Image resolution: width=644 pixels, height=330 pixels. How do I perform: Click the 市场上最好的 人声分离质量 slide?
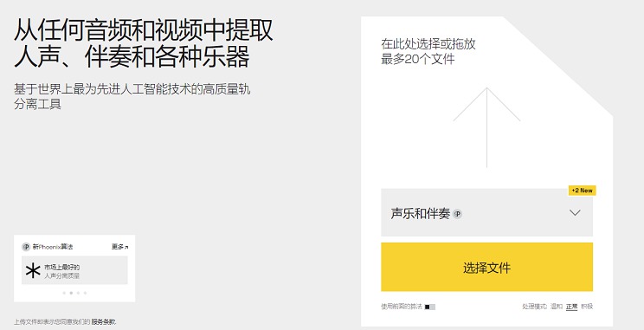pyautogui.click(x=74, y=270)
